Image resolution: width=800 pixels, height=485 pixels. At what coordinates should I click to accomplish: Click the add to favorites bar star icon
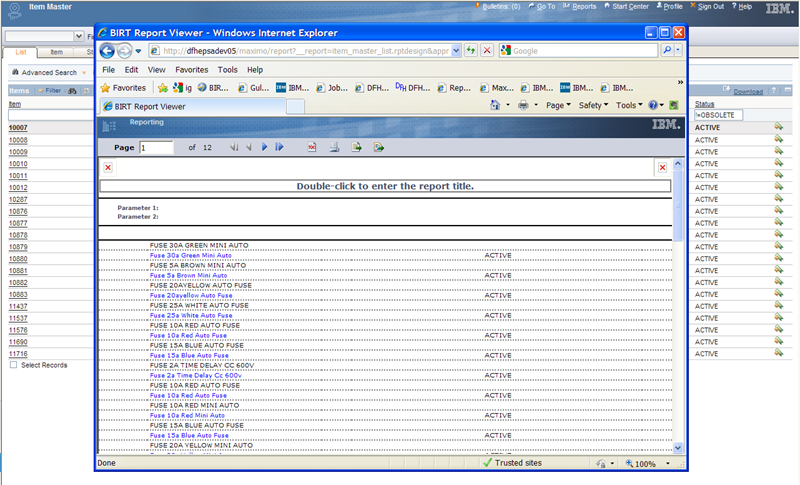[163, 88]
